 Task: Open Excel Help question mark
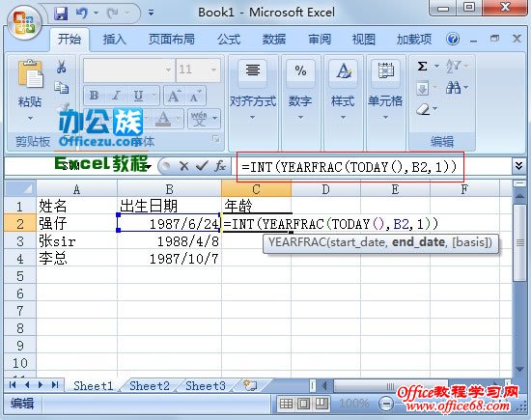tap(453, 39)
